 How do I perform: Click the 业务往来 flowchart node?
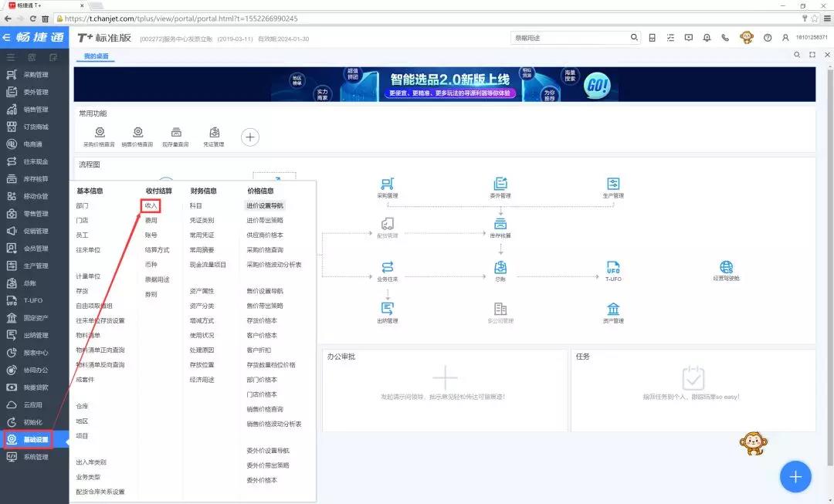click(387, 271)
